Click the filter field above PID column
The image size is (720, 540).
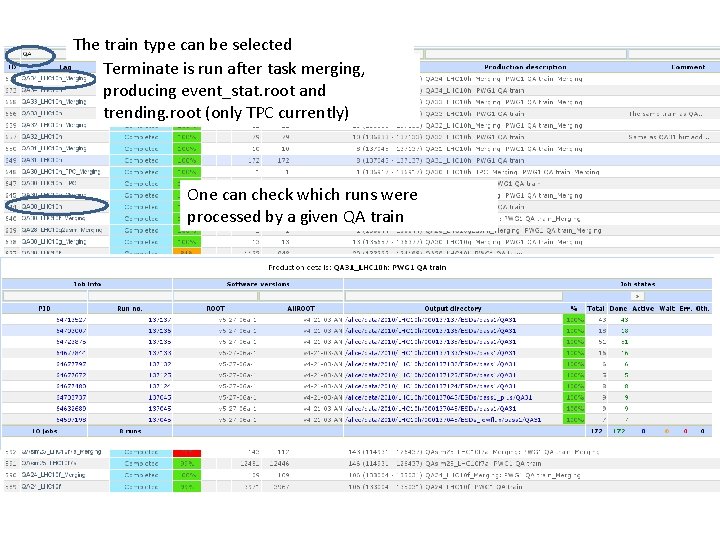click(45, 296)
